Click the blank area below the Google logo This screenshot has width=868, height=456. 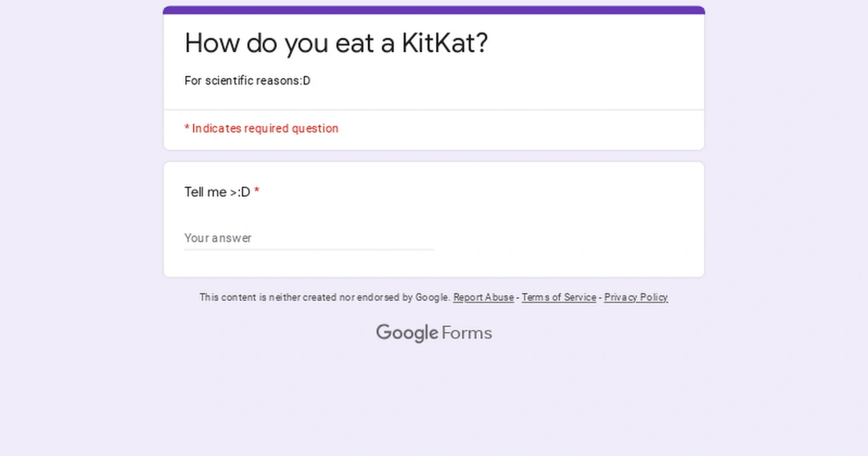pos(434,398)
